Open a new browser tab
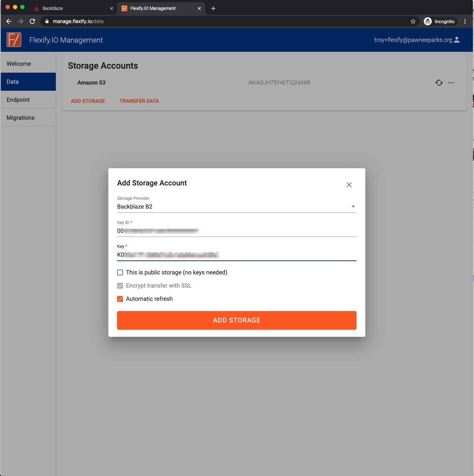Viewport: 474px width, 476px height. pos(213,8)
